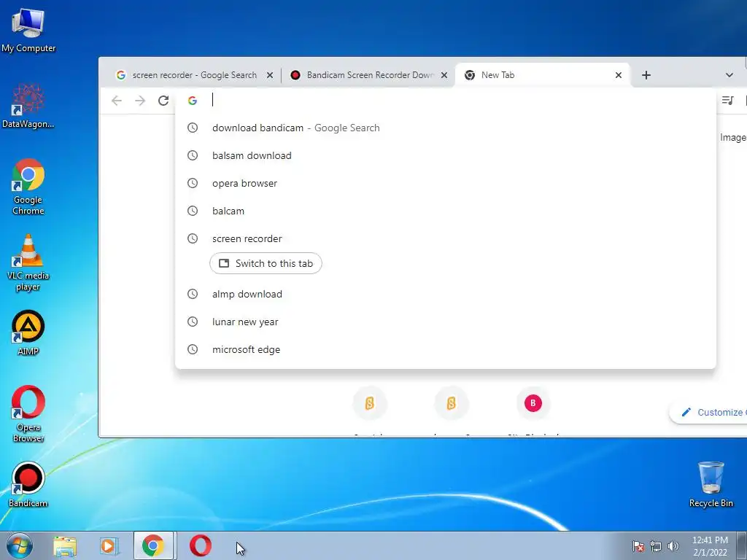Click the Action Center flag tray icon
This screenshot has width=747, height=560.
click(638, 546)
